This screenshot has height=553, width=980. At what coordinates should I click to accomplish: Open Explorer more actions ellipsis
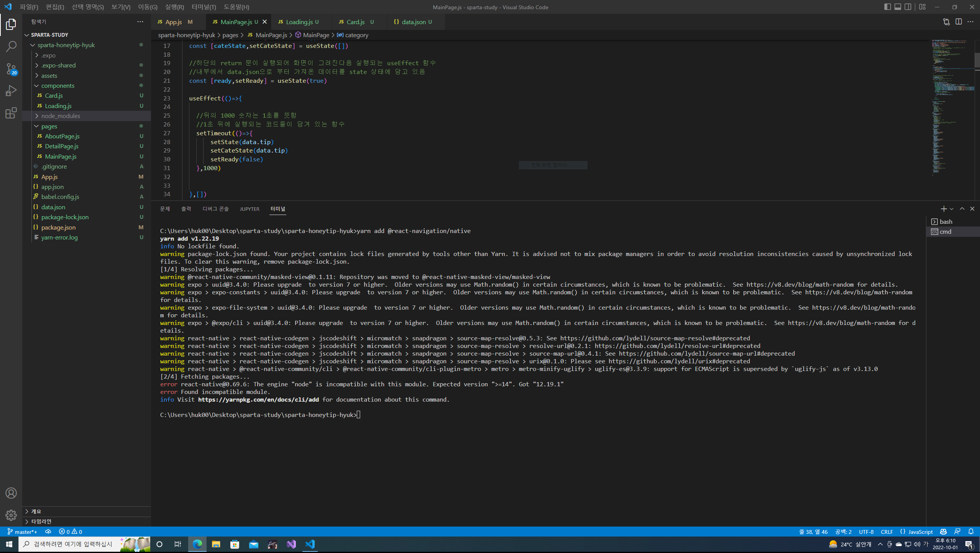coord(140,22)
